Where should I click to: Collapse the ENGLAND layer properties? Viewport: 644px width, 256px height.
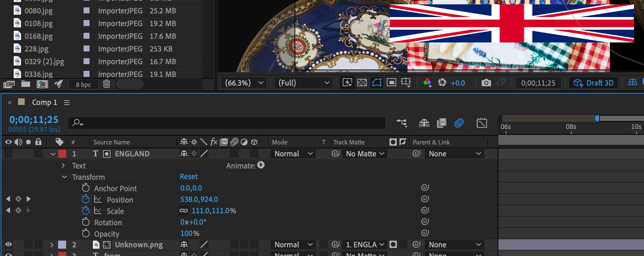(53, 154)
